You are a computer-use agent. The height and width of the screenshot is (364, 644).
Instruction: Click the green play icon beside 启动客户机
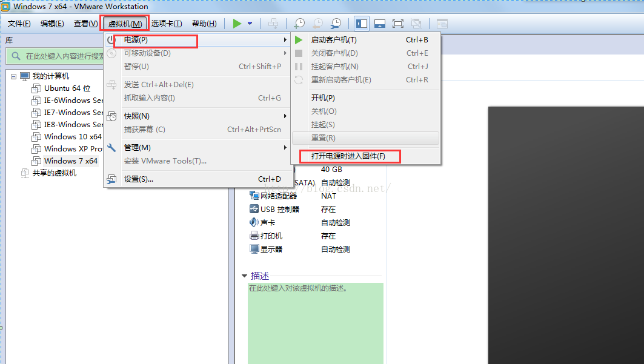point(299,40)
